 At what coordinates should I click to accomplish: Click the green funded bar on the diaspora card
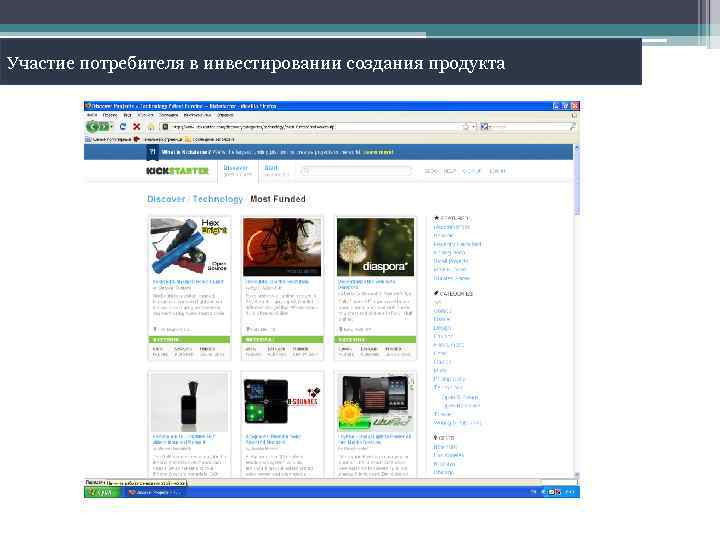coord(375,340)
